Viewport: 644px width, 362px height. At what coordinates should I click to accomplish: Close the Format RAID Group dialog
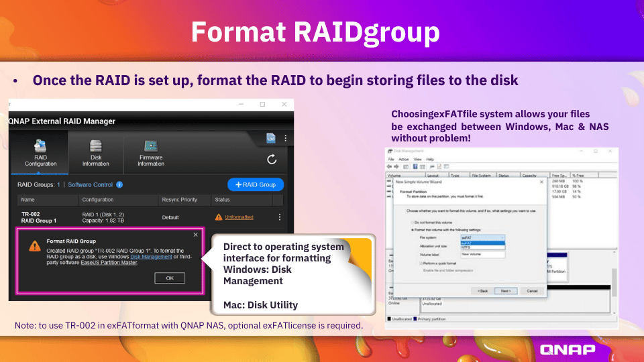[x=195, y=235]
